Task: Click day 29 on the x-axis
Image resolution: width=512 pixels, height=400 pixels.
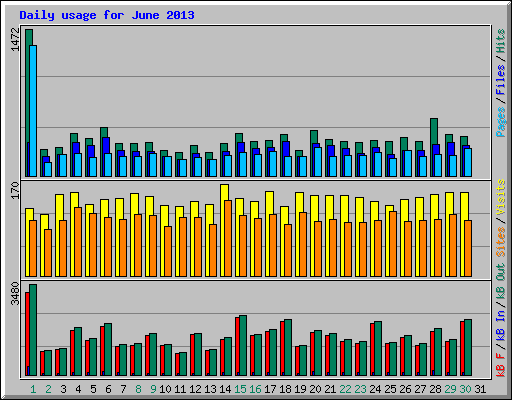Action: tap(450, 389)
